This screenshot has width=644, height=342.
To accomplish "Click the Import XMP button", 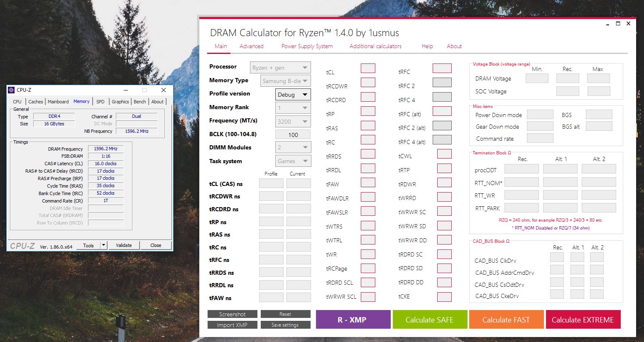I will coord(233,325).
